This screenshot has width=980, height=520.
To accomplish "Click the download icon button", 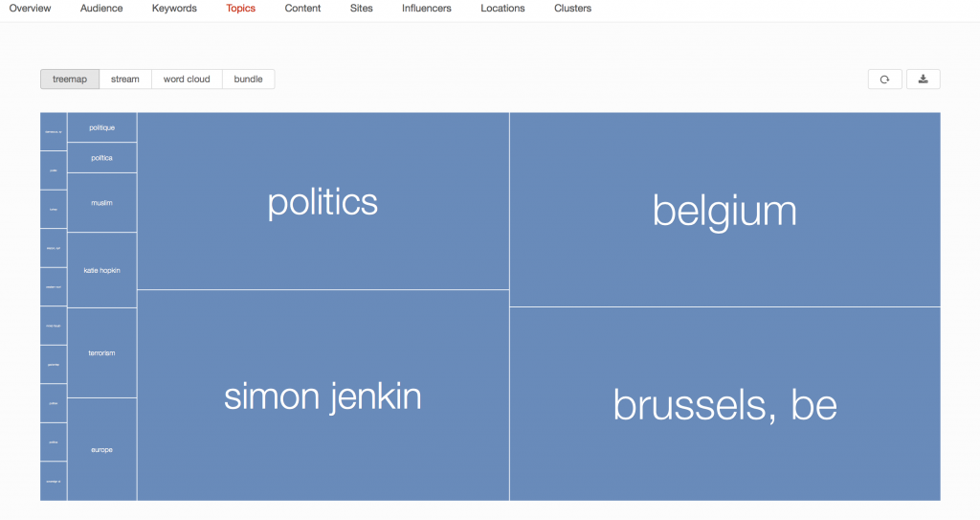I will click(x=923, y=79).
